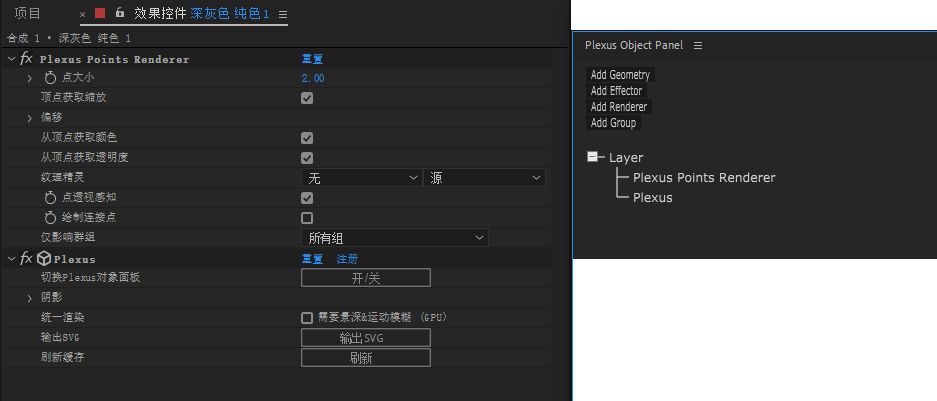Click the cube icon beside the Plexus effect name

44,258
